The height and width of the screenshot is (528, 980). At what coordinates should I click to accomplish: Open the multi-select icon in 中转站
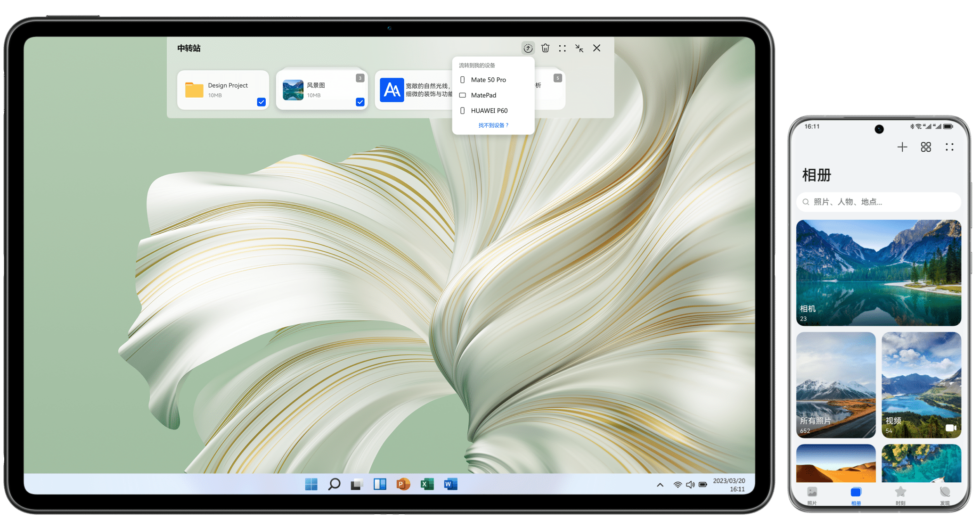click(562, 48)
